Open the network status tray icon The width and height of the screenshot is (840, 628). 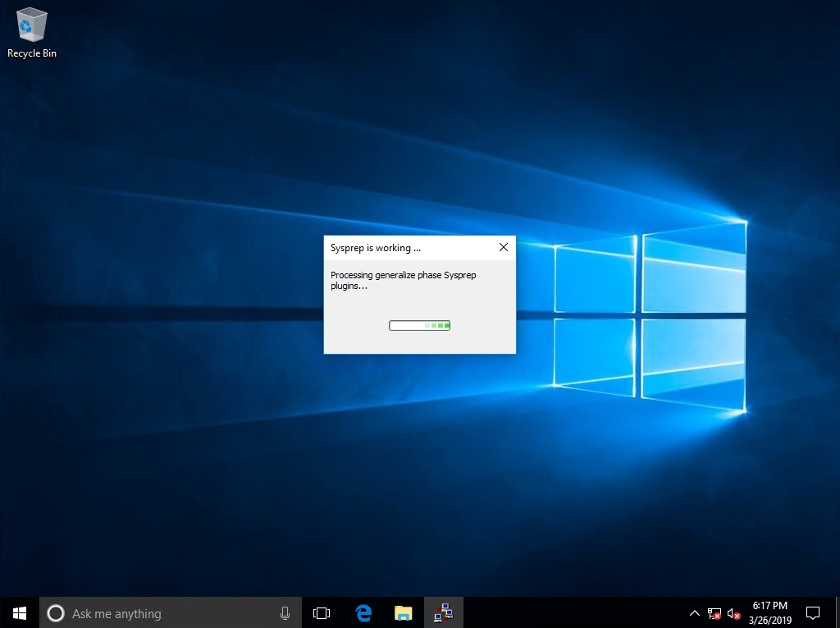coord(714,613)
